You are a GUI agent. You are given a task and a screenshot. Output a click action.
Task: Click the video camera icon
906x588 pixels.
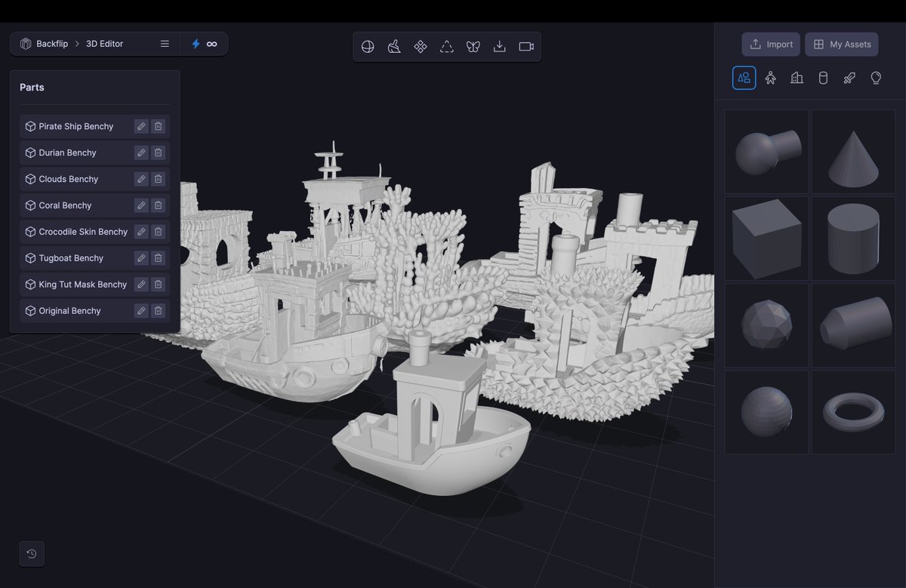pos(526,47)
